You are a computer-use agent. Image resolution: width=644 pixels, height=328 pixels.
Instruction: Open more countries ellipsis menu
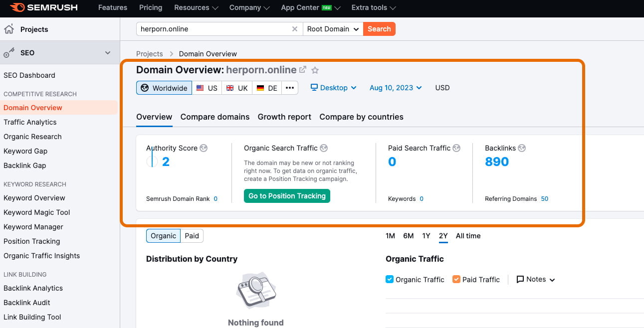[290, 88]
